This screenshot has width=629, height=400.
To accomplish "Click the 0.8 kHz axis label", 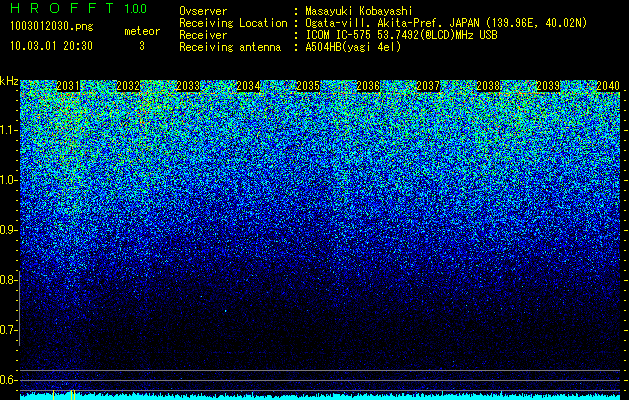I will (x=9, y=280).
